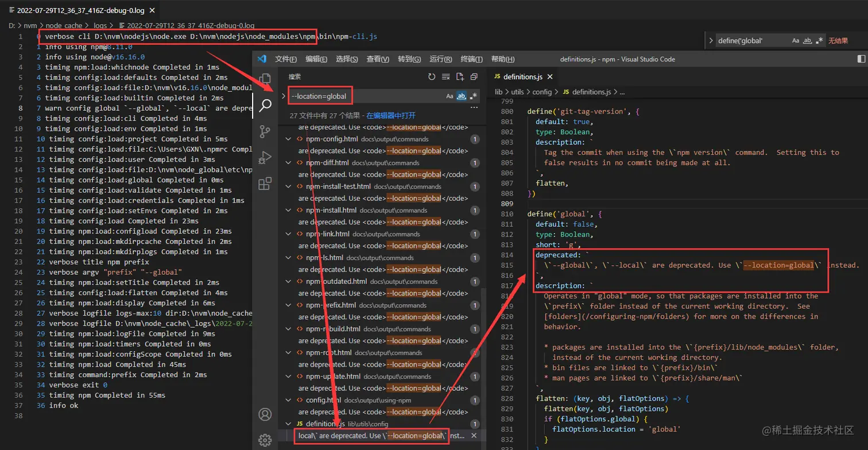Click 在编辑器中打开 link
Viewport: 868px width, 450px height.
(x=391, y=115)
